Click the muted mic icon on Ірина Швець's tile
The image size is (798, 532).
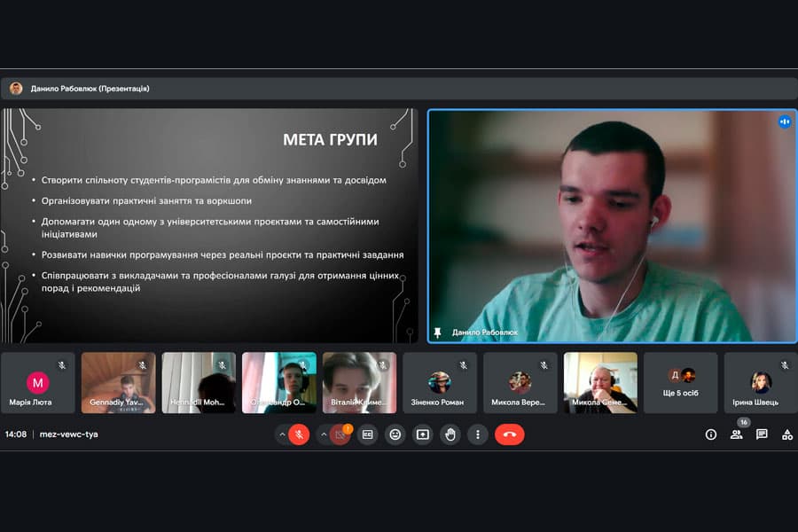click(x=785, y=365)
